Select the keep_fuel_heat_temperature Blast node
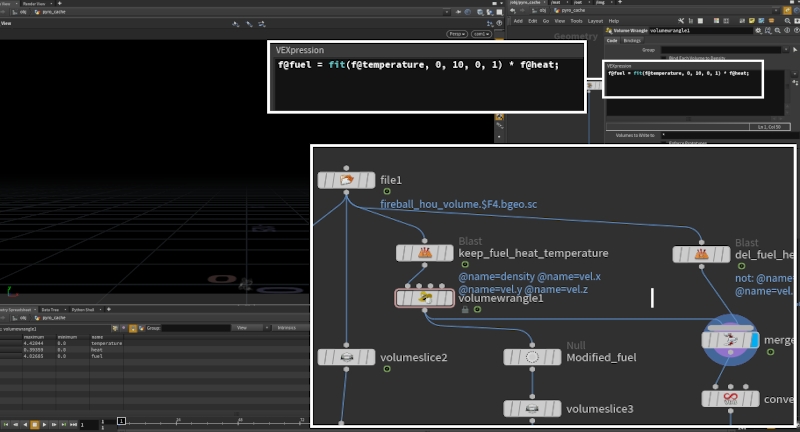The width and height of the screenshot is (800, 432). [x=425, y=254]
